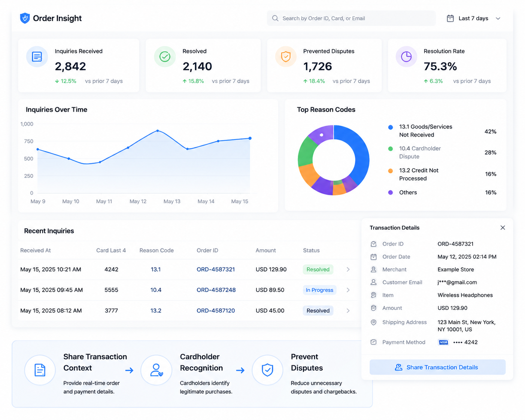
Task: Click reason code 13.1 link
Action: tap(155, 270)
